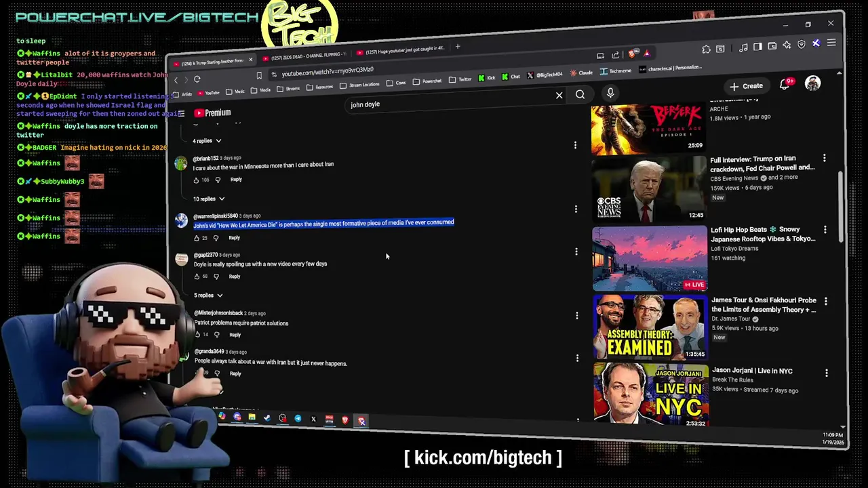Open Claude bookmark link

tap(582, 73)
